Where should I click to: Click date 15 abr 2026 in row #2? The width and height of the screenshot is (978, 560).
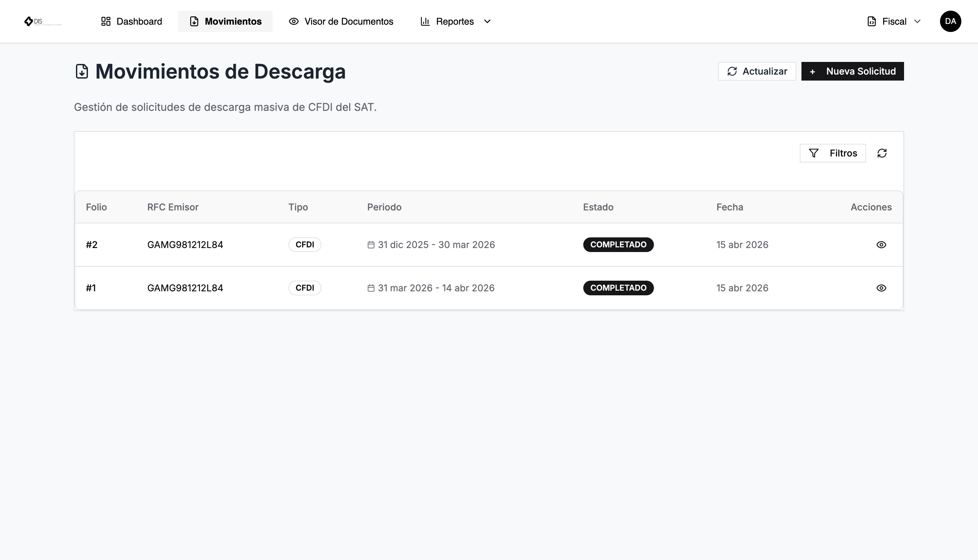742,245
